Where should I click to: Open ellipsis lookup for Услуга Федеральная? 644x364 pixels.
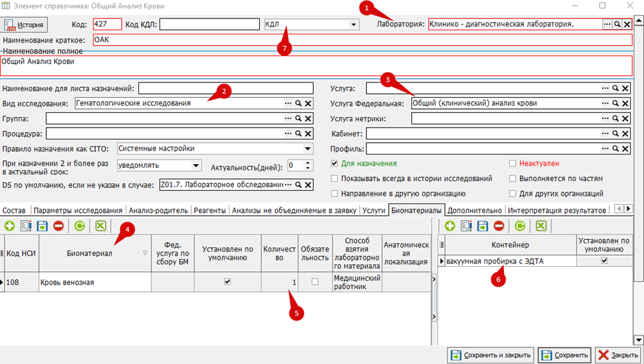tap(605, 104)
